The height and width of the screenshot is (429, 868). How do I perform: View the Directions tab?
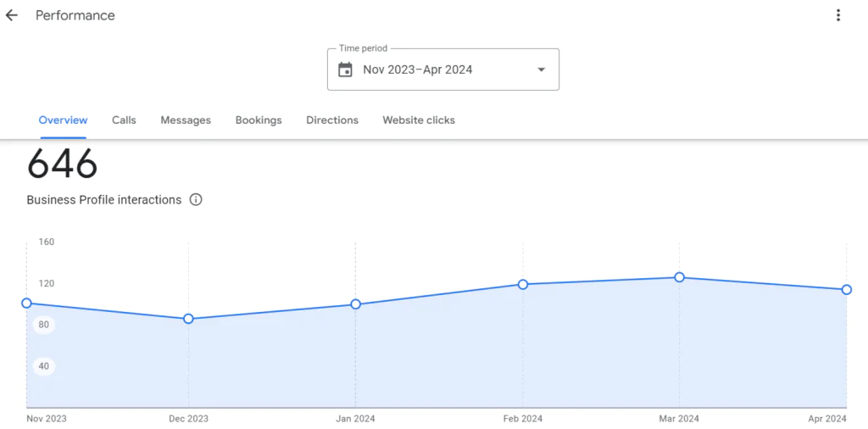[332, 120]
